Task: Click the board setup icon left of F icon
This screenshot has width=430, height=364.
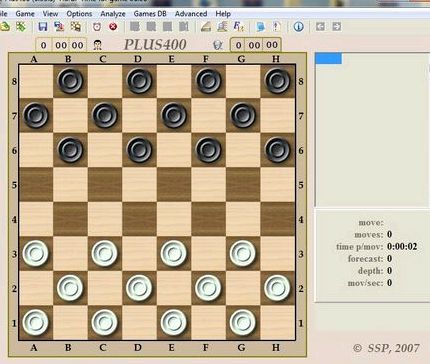Action: coord(222,26)
